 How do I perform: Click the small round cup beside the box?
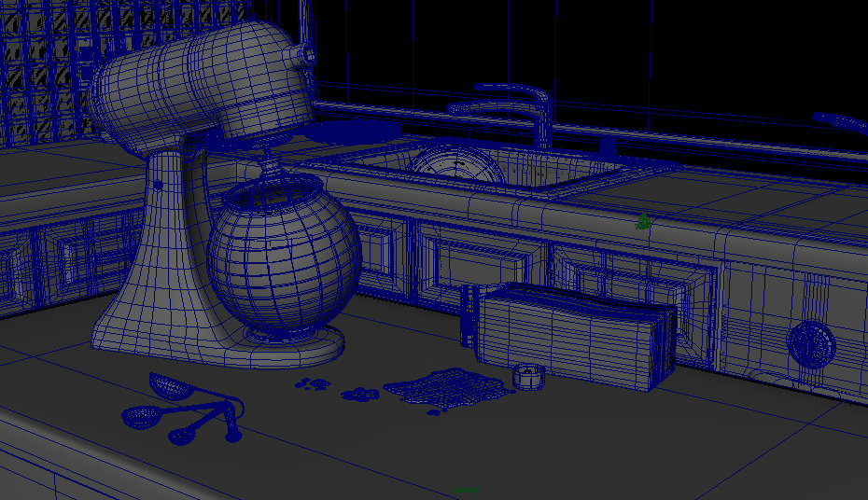coord(528,376)
